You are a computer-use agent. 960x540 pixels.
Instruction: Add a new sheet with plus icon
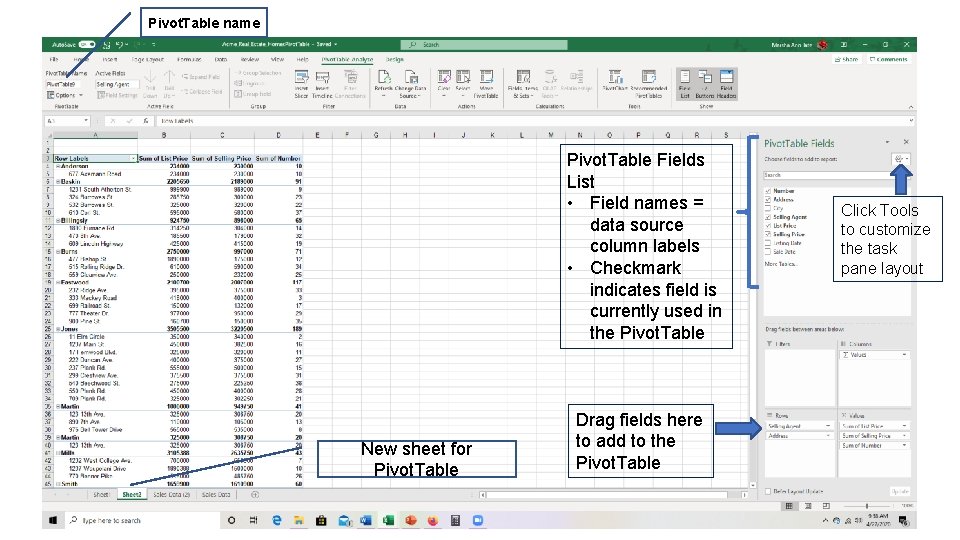click(x=255, y=494)
